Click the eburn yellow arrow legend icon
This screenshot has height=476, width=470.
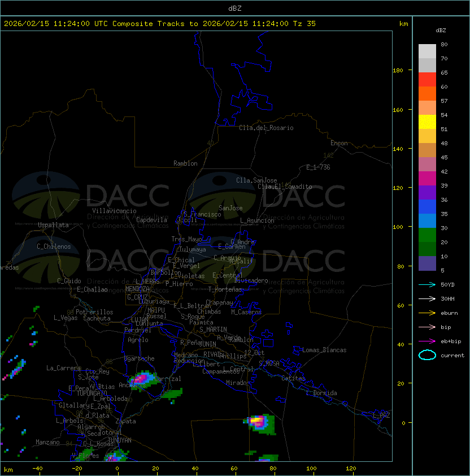(x=427, y=313)
